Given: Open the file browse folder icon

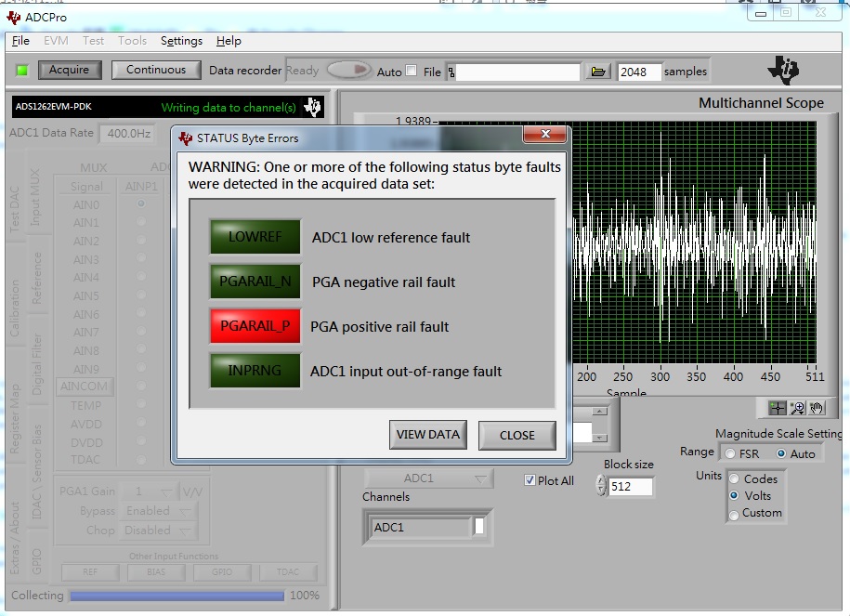Looking at the screenshot, I should tap(598, 72).
